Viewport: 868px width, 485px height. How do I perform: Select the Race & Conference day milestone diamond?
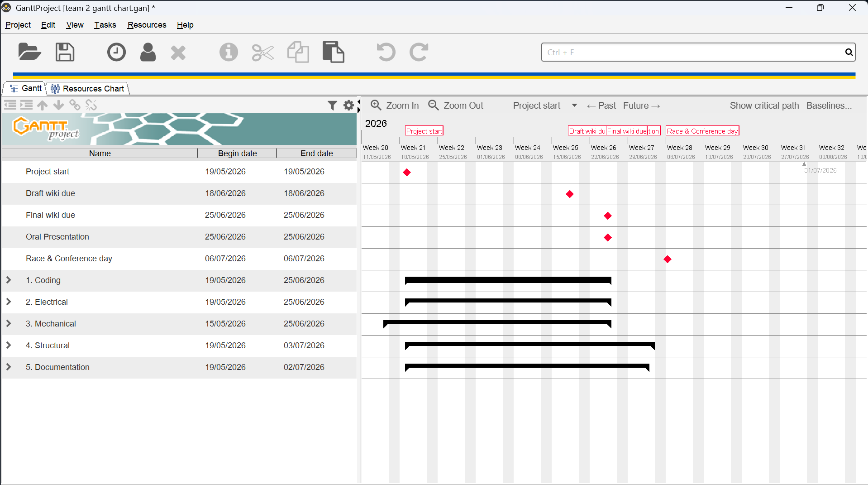[668, 259]
